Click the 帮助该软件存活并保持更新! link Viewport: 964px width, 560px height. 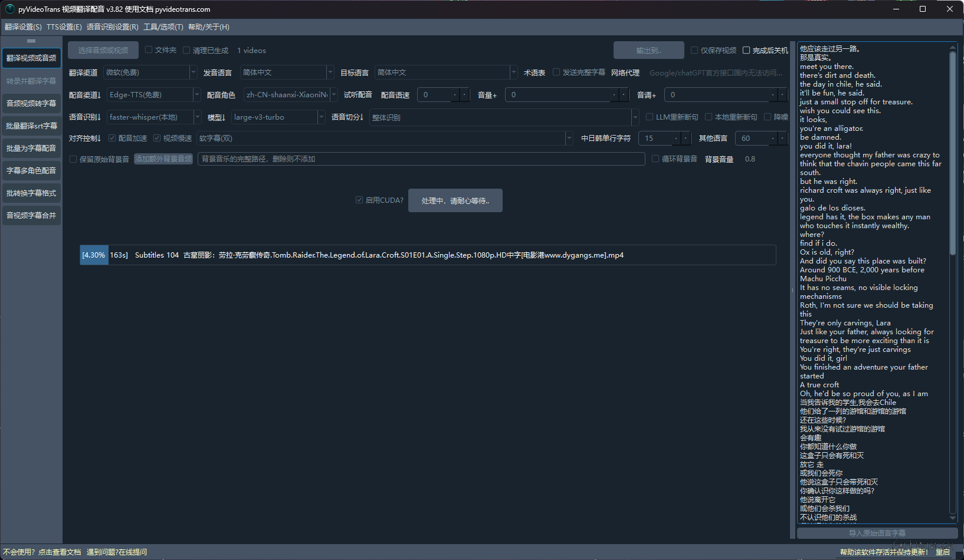click(x=884, y=552)
